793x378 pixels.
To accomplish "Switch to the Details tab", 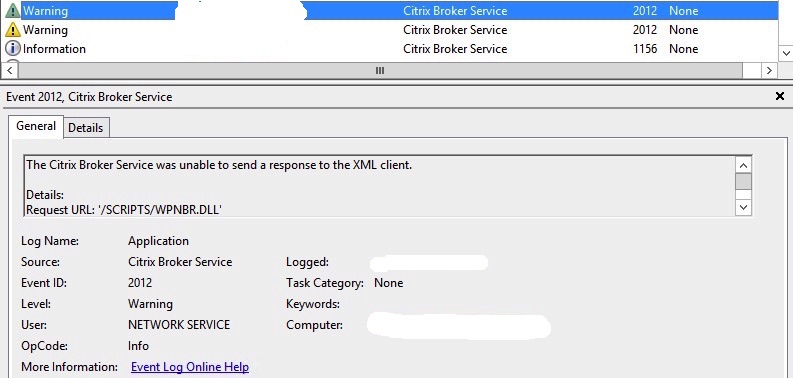I will click(85, 128).
